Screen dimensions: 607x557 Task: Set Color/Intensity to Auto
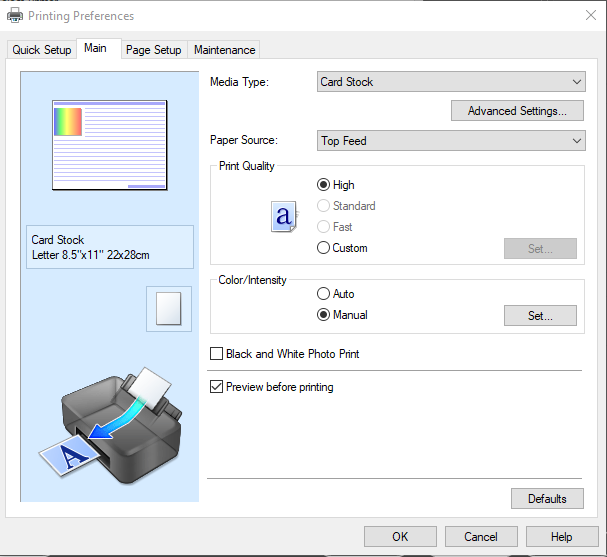tap(335, 294)
